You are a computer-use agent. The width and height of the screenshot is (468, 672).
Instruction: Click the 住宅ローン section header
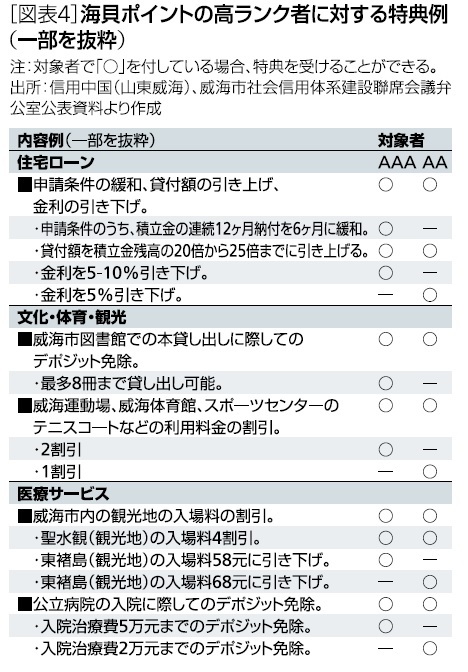(56, 162)
